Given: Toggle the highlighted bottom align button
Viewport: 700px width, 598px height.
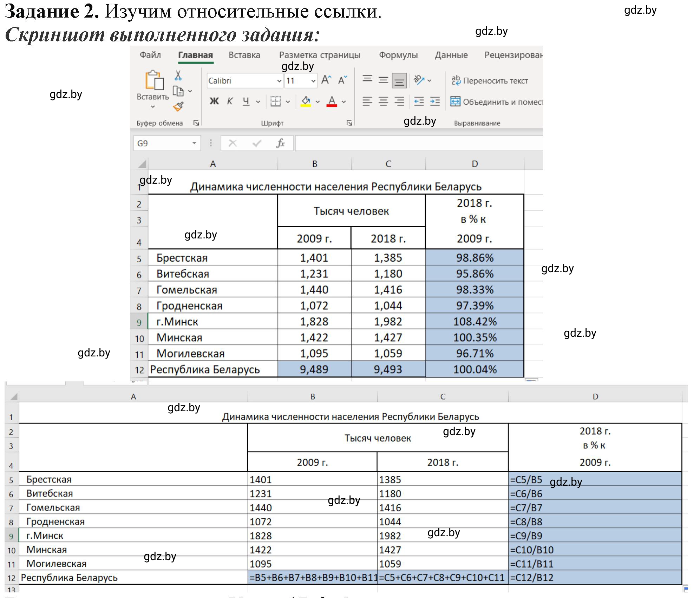Looking at the screenshot, I should (399, 81).
